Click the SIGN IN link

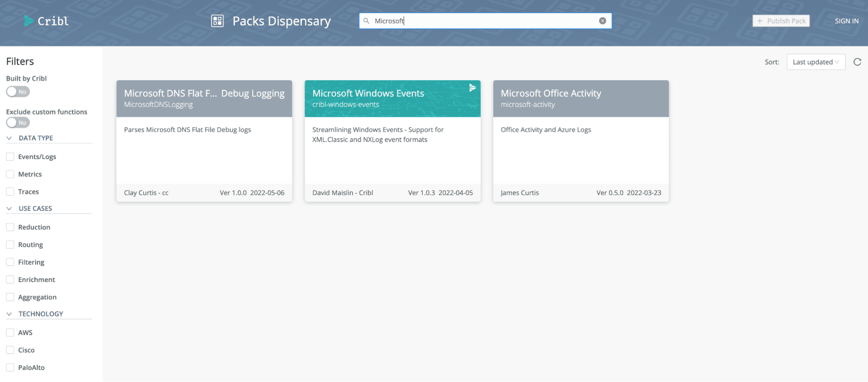(x=846, y=21)
